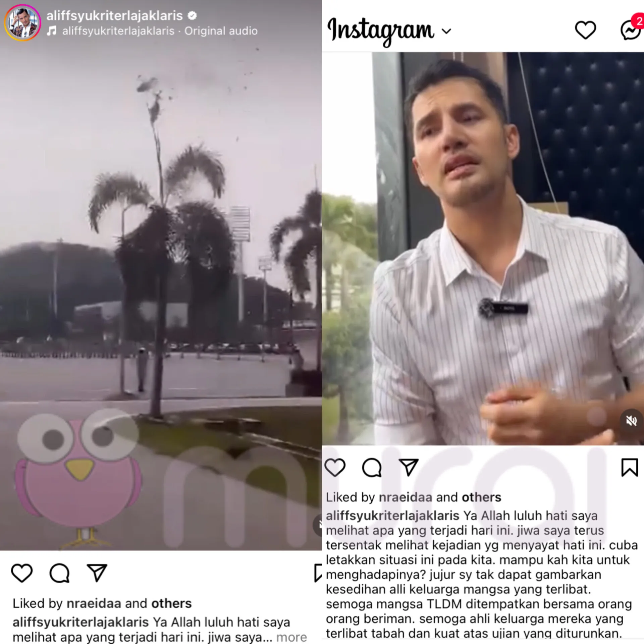Open notifications heart in Instagram header
Screen dimensions: 644x644
tap(585, 30)
